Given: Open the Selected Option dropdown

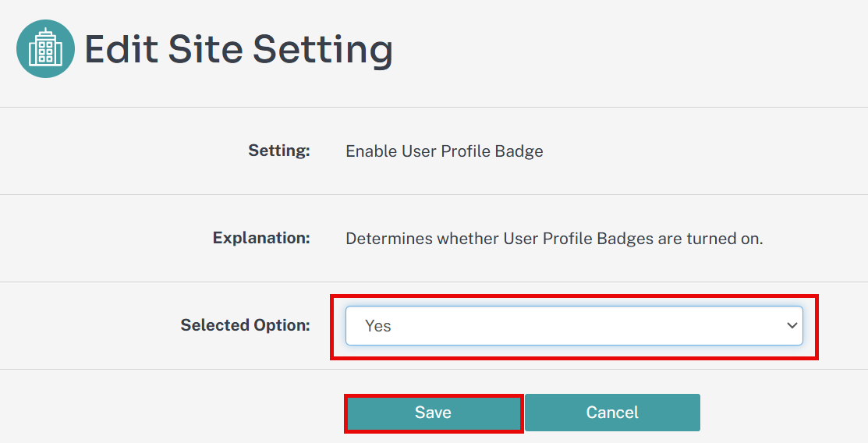Looking at the screenshot, I should click(x=574, y=326).
